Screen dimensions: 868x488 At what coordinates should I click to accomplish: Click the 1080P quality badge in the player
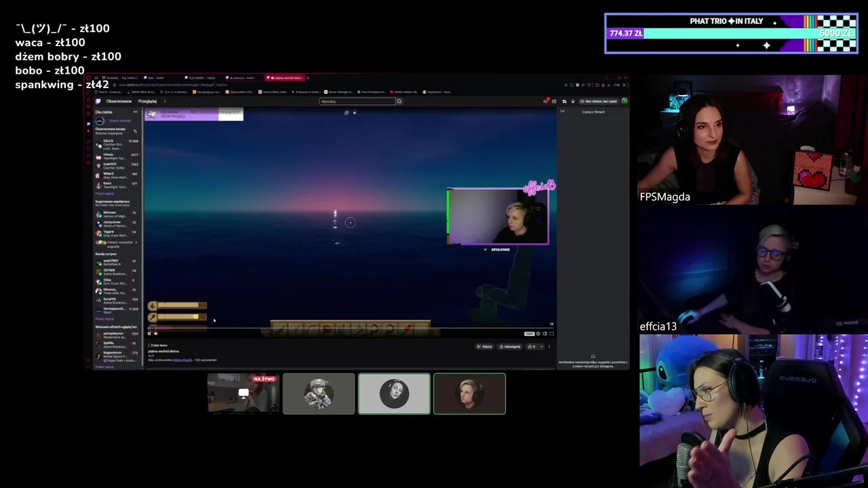pos(530,333)
